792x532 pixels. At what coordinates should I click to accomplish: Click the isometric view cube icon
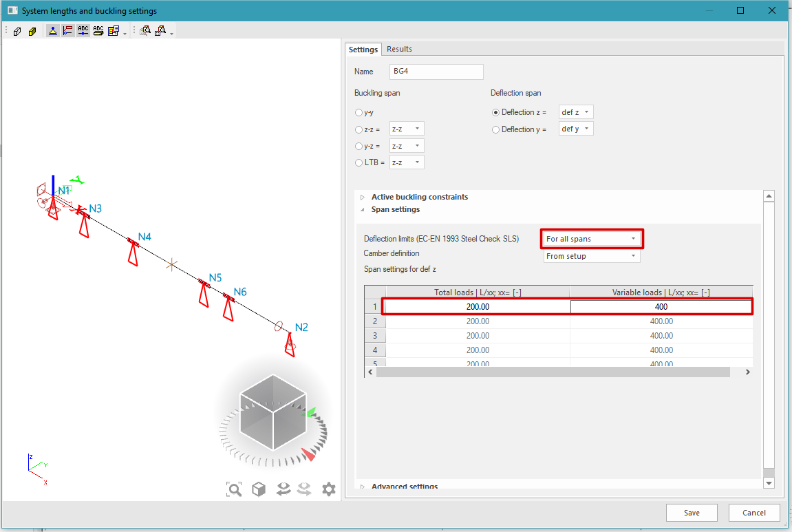tap(259, 489)
